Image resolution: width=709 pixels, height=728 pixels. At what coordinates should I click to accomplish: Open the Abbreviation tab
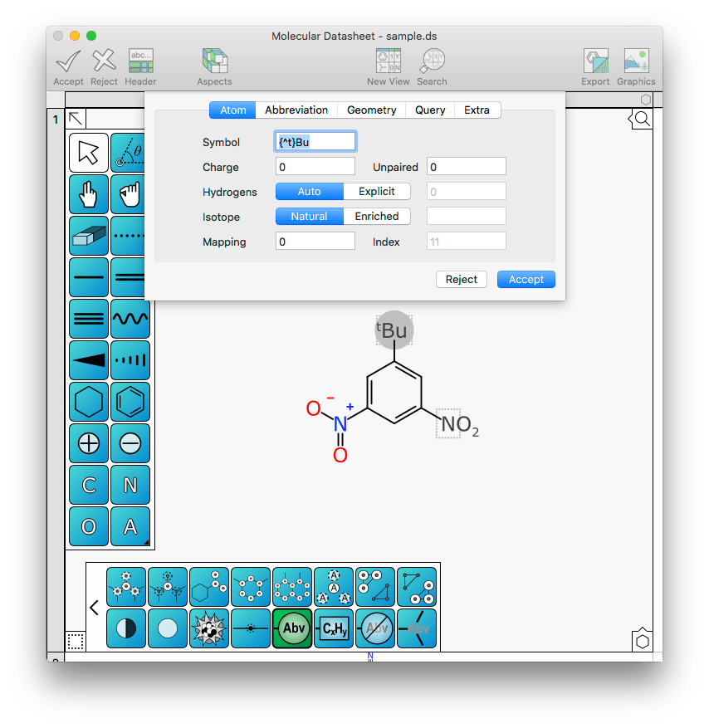(x=296, y=110)
